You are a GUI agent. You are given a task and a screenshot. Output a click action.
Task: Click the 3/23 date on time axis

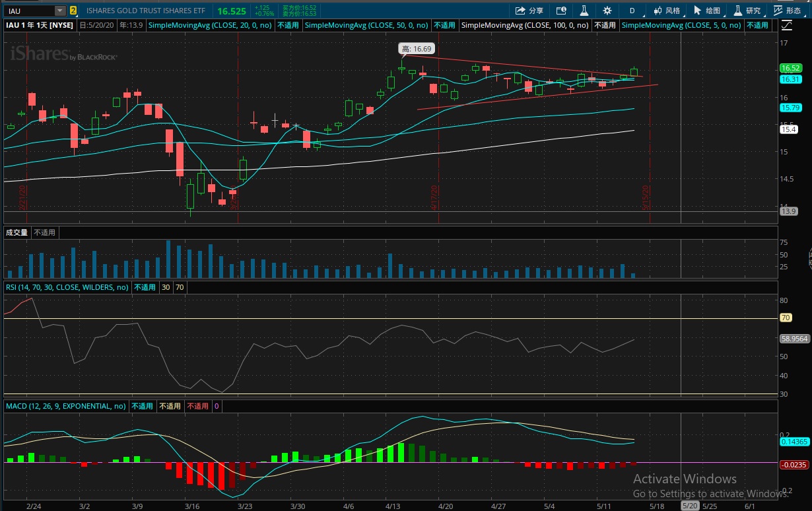click(244, 506)
